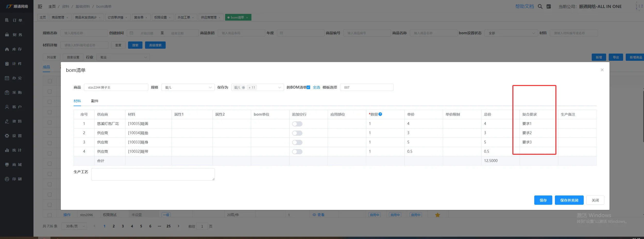
Task: Open the 行业 dropdown showing 鞋业
Action: (123, 57)
